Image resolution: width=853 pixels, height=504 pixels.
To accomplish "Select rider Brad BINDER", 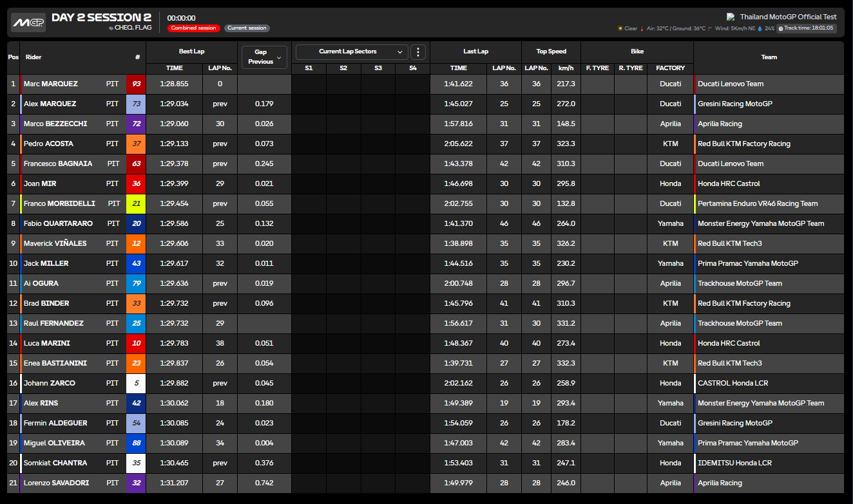I will (46, 303).
